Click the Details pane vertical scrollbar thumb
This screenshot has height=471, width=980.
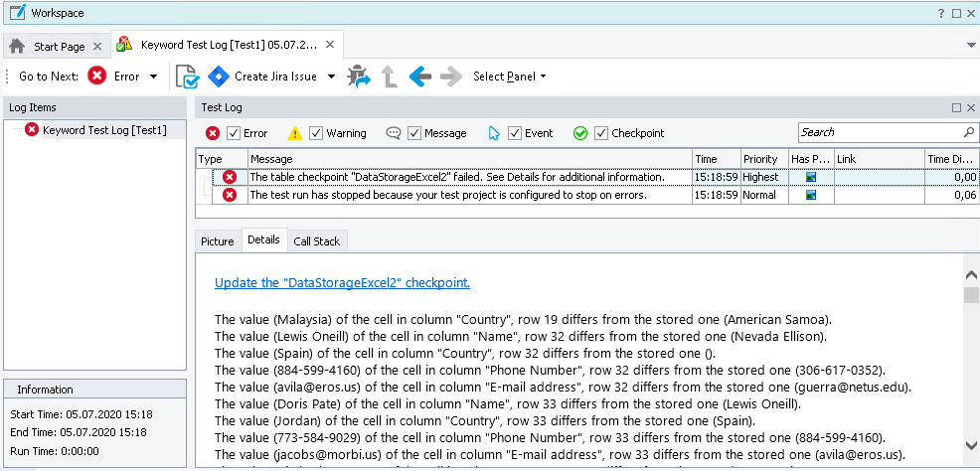coord(971,294)
